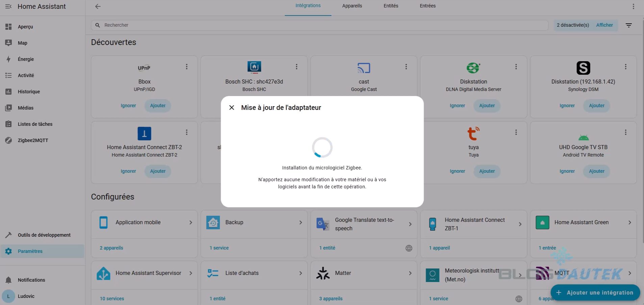Screen dimensions: 644x305
Task: Switch to the Entités tab
Action: coord(391,6)
